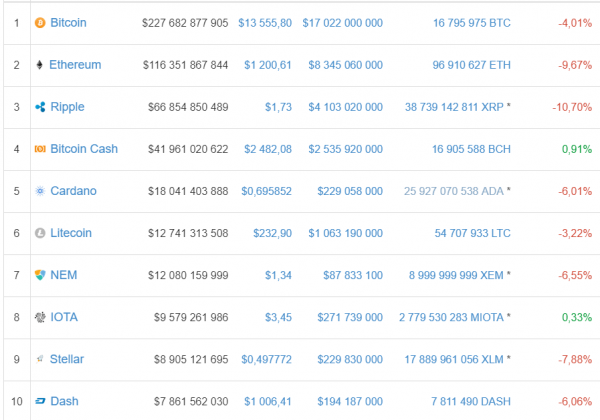This screenshot has width=600, height=420.
Task: Click Dash price $1 006,41
Action: tap(268, 402)
